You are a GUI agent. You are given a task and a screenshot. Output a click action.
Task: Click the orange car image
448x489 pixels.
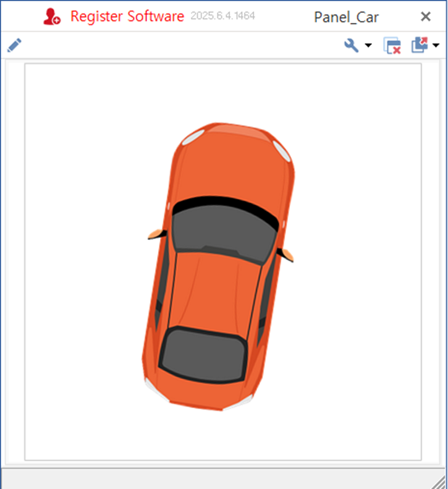[218, 266]
